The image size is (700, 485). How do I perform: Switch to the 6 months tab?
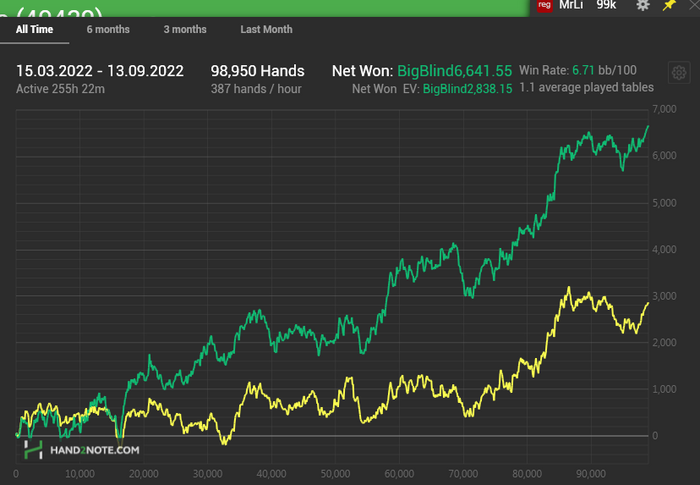(x=108, y=29)
